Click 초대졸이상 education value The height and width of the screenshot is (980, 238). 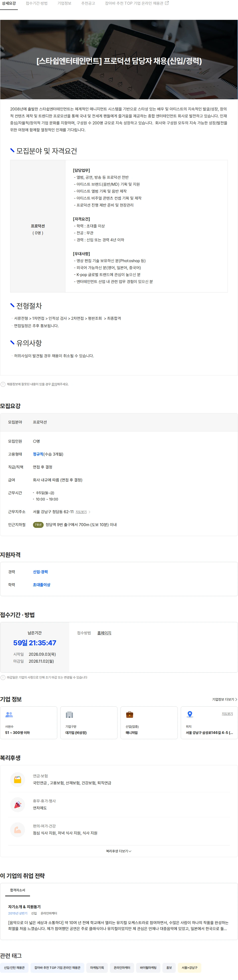pos(41,585)
